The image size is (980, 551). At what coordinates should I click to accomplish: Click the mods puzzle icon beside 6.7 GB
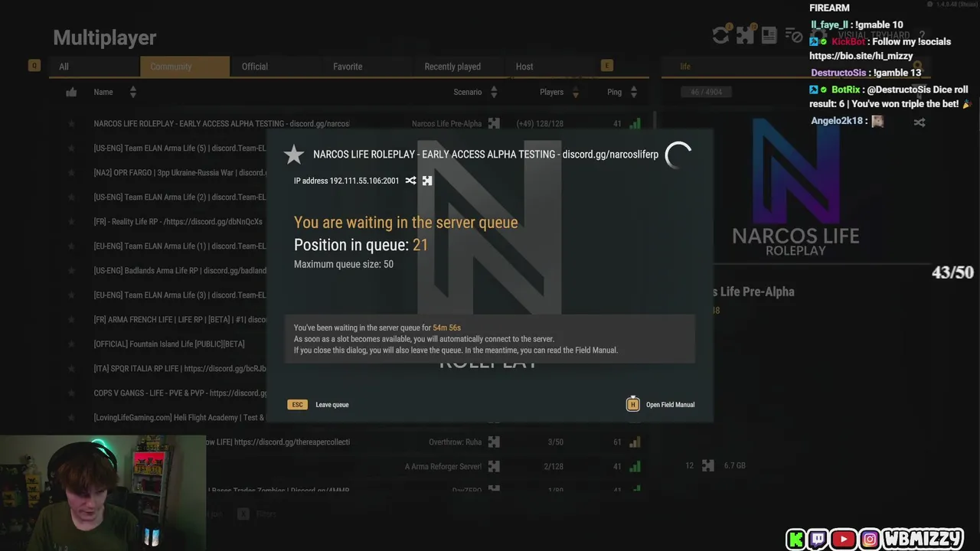708,465
